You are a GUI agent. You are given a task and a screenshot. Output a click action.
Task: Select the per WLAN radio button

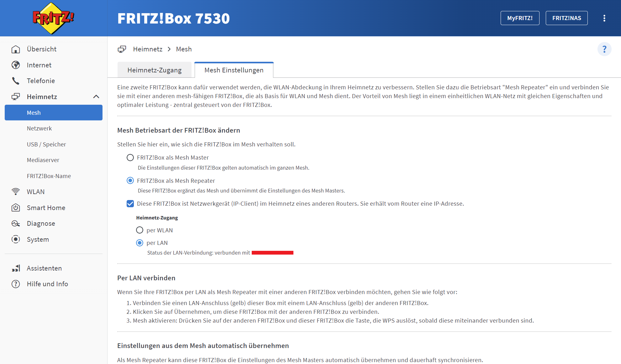139,230
